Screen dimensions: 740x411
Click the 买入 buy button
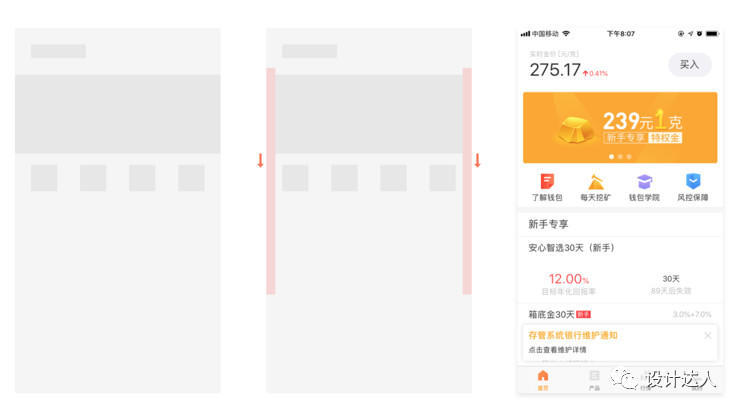(690, 65)
